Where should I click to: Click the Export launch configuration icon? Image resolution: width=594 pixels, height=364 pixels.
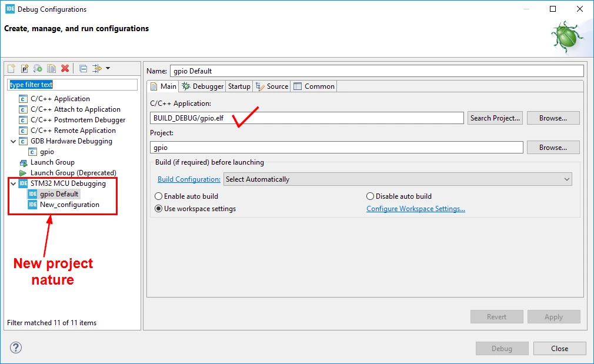coord(38,68)
